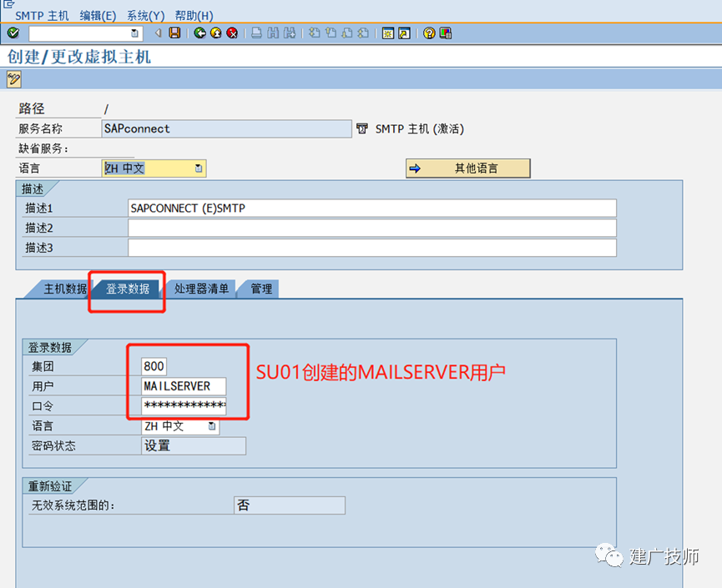This screenshot has width=722, height=588.
Task: Click the empty 描述2 input field
Action: pos(372,228)
